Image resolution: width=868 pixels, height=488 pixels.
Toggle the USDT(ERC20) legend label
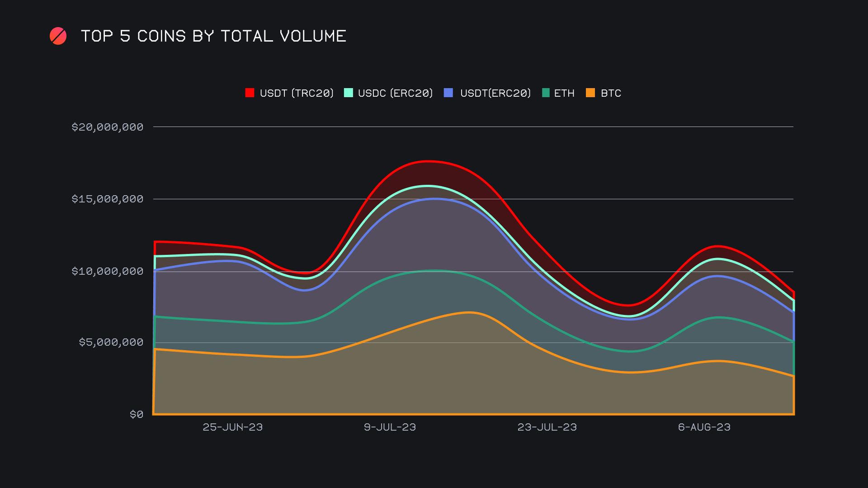pyautogui.click(x=495, y=93)
